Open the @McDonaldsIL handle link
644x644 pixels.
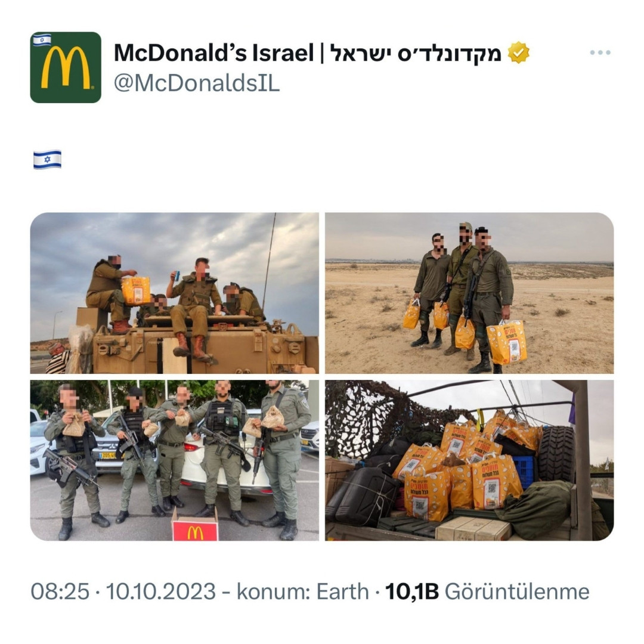(196, 83)
